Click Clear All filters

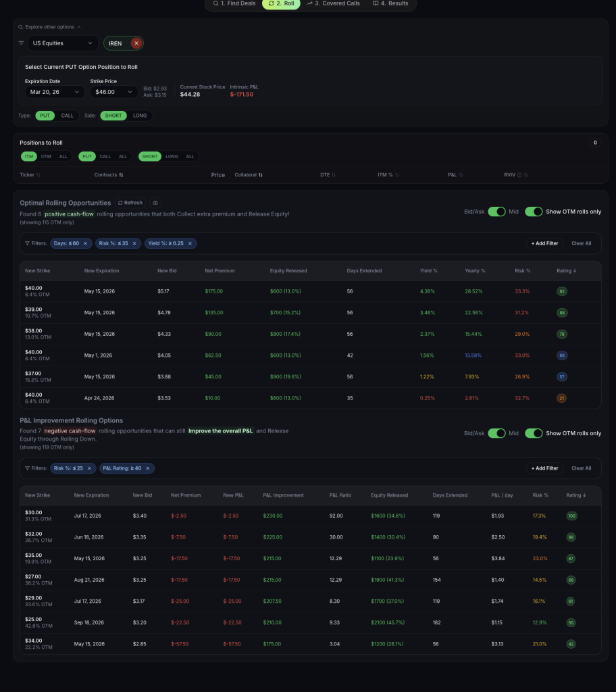pyautogui.click(x=581, y=243)
